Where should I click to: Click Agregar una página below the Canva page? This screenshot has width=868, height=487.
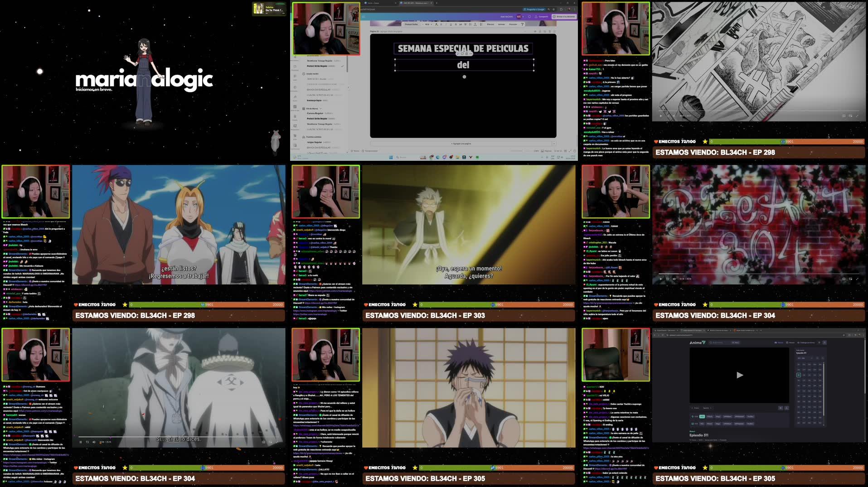click(461, 144)
